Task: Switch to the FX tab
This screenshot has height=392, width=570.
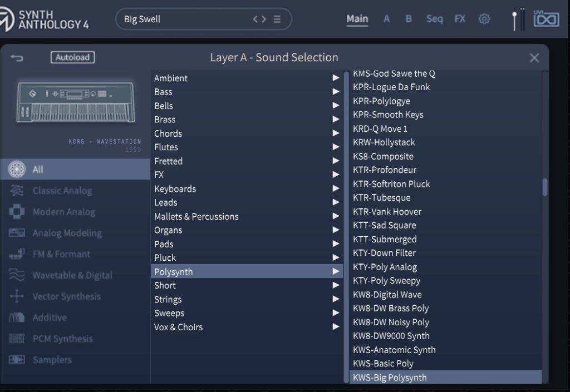Action: (x=460, y=19)
